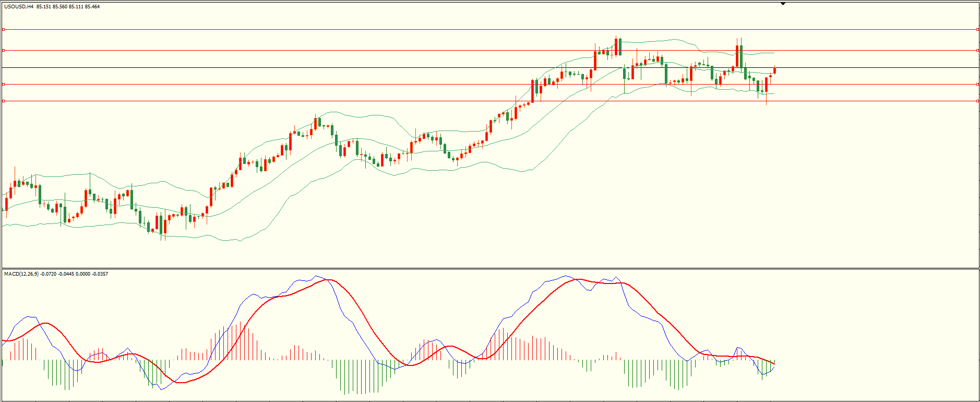The image size is (980, 402).
Task: Select the right handle of the topmost red horizontal line
Action: (977, 30)
